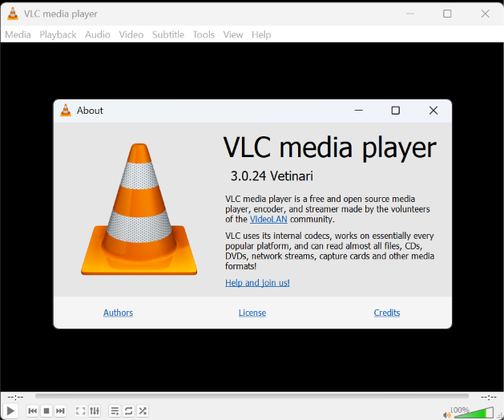Screen dimensions: 504x420
Task: Start playback with the Play button
Action: 10,410
